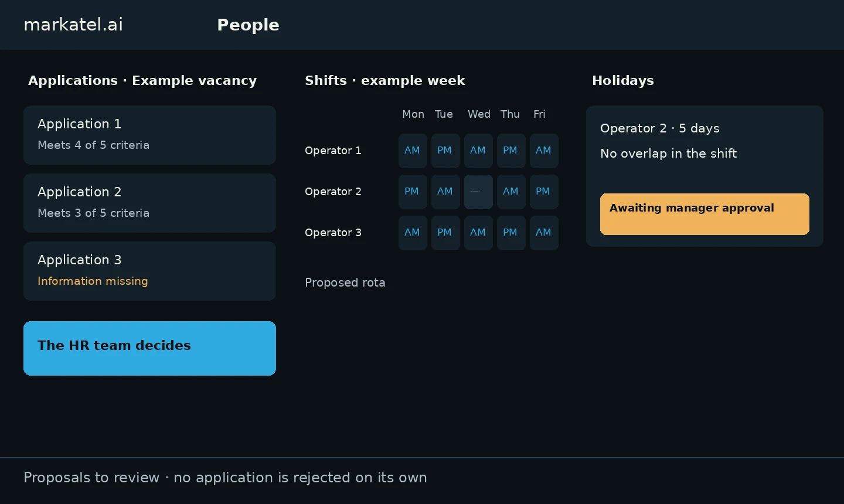Click the 'Proposed rota' label

coord(345,282)
